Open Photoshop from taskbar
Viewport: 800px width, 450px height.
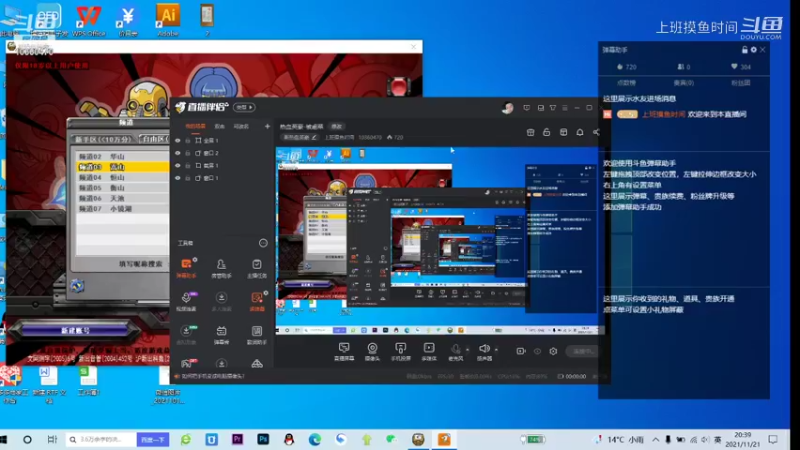[263, 439]
